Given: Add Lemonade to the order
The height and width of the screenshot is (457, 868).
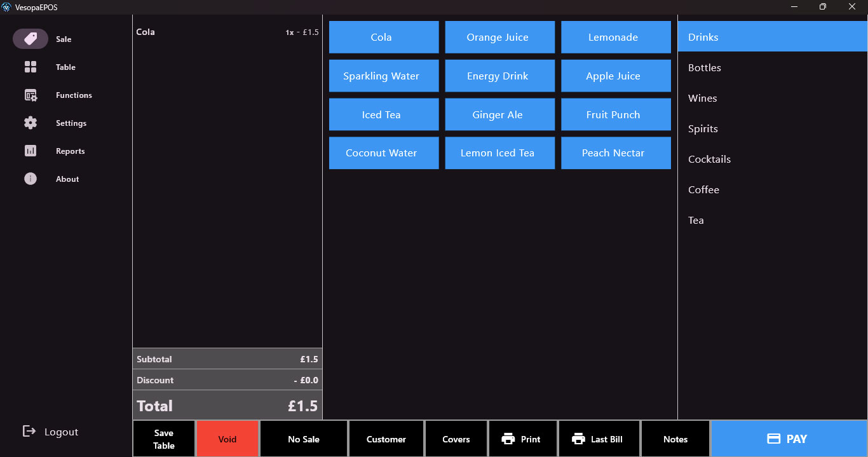Looking at the screenshot, I should coord(616,37).
